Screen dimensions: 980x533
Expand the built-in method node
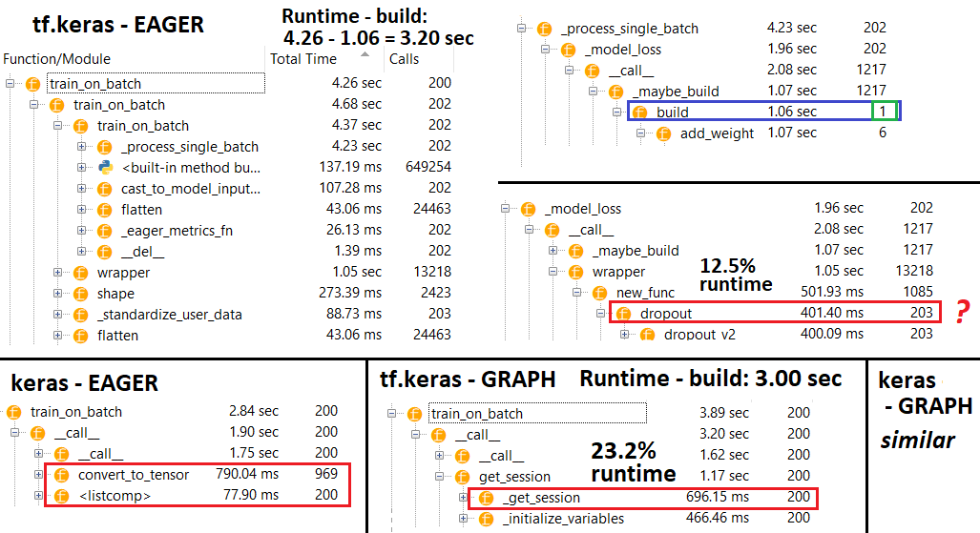(81, 168)
